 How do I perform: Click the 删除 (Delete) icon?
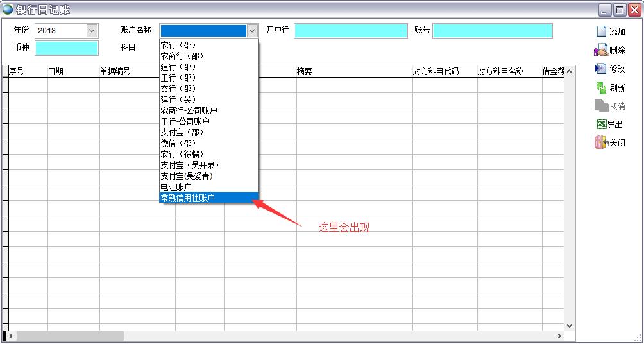601,50
